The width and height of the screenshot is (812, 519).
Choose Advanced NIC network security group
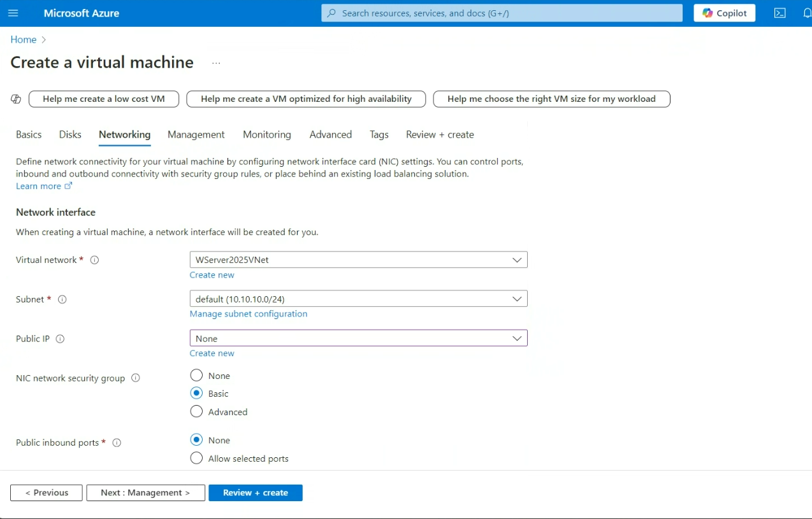tap(196, 412)
